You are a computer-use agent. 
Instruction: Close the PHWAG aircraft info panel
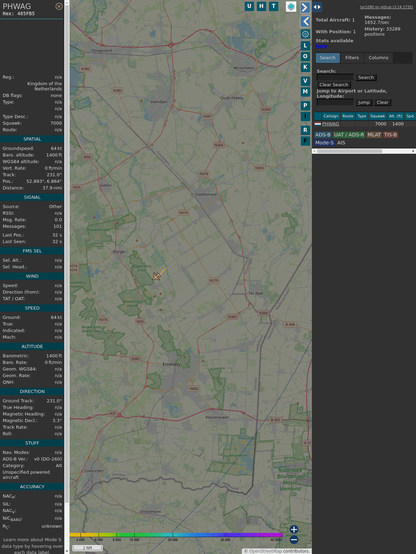click(x=59, y=6)
